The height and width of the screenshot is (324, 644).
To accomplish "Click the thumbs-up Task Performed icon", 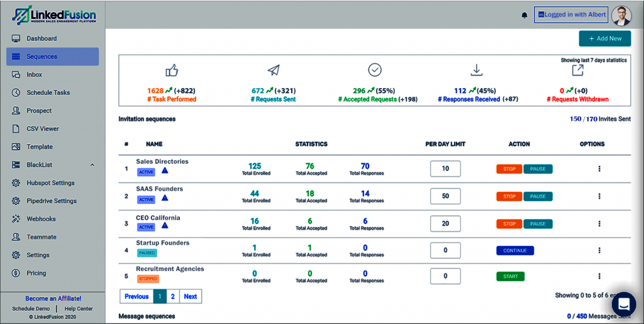I will point(172,70).
